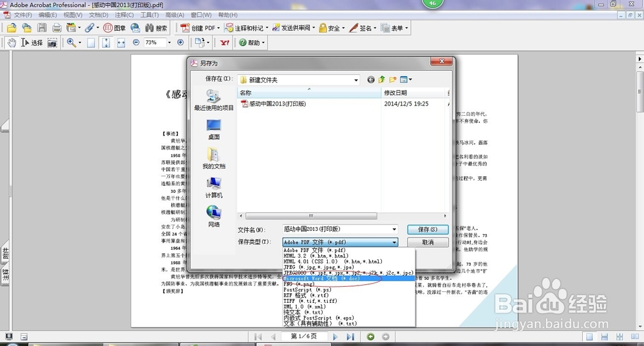644x346 pixels.
Task: Click the 名称 column header
Action: click(x=309, y=93)
